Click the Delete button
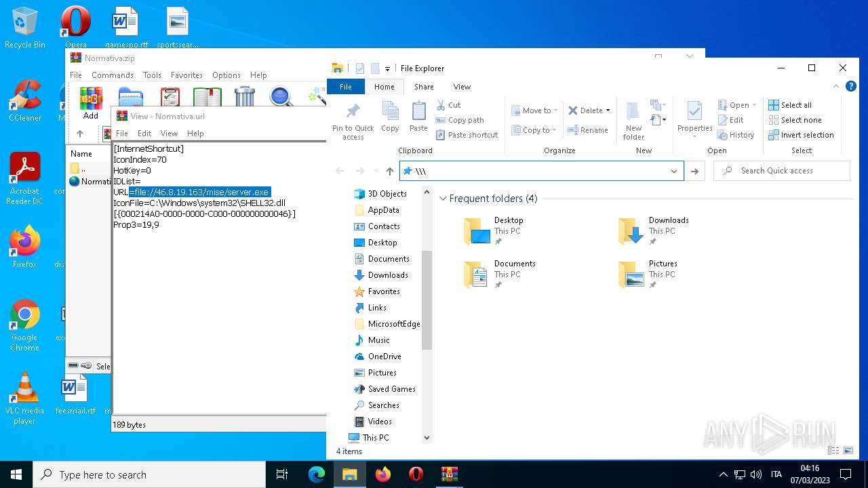 [585, 110]
